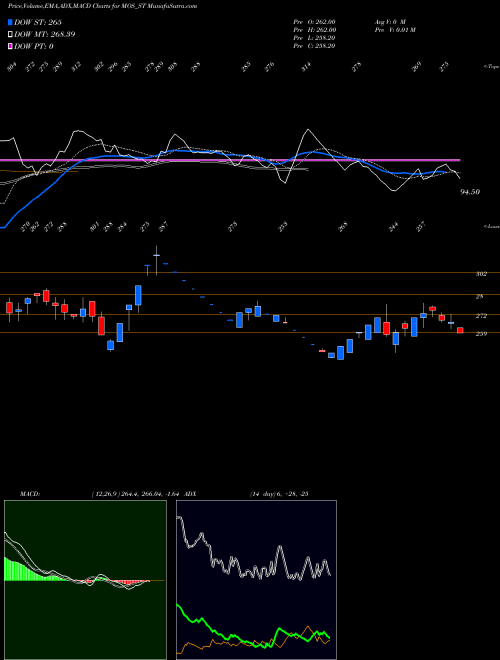Image resolution: width=500 pixels, height=660 pixels.
Task: Click the 'Pre O: 262.60' value
Action: pyautogui.click(x=314, y=22)
